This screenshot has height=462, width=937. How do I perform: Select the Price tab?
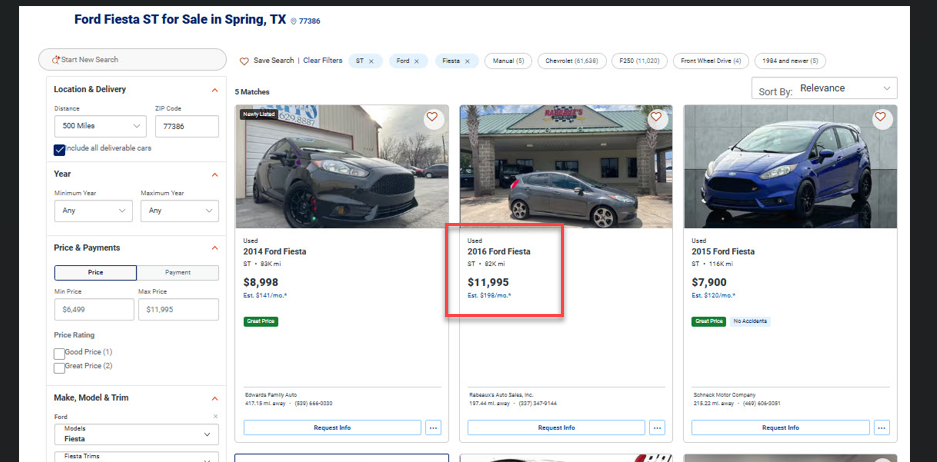[95, 272]
